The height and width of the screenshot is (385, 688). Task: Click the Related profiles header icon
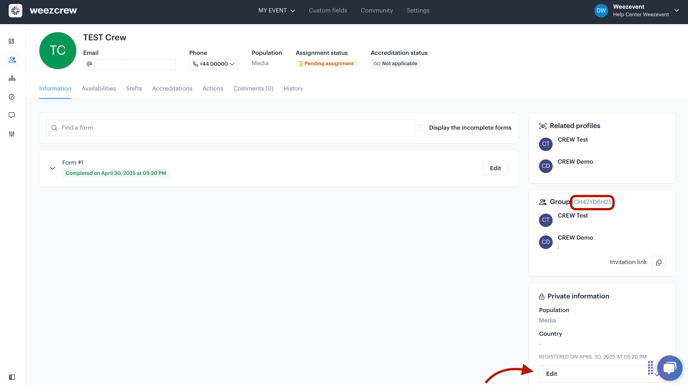[543, 126]
